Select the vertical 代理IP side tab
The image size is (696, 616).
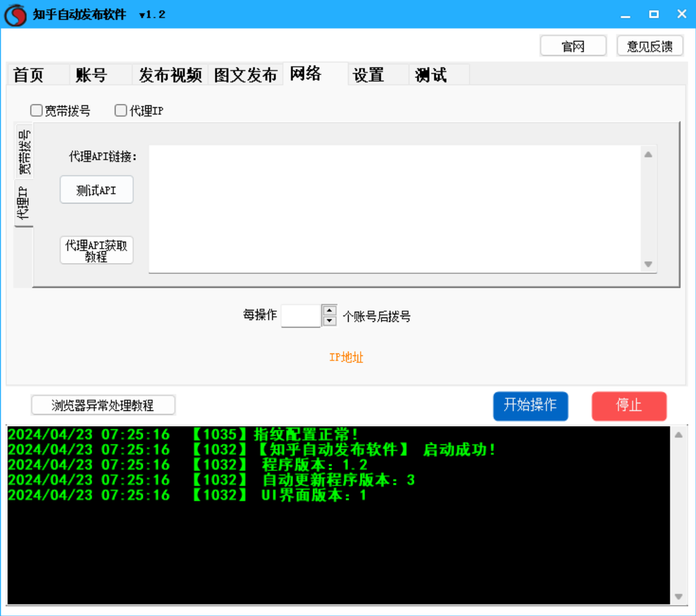(x=23, y=203)
